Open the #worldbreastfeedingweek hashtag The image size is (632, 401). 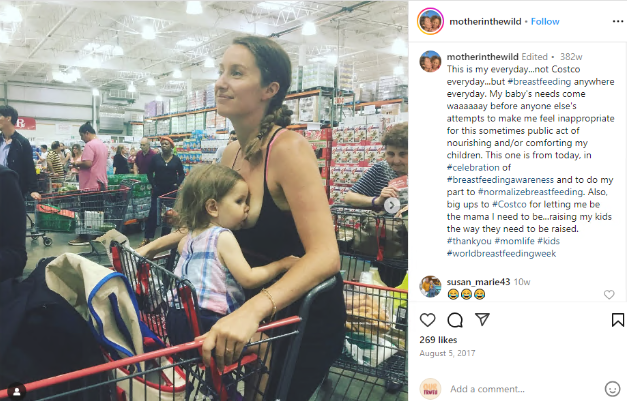(501, 253)
